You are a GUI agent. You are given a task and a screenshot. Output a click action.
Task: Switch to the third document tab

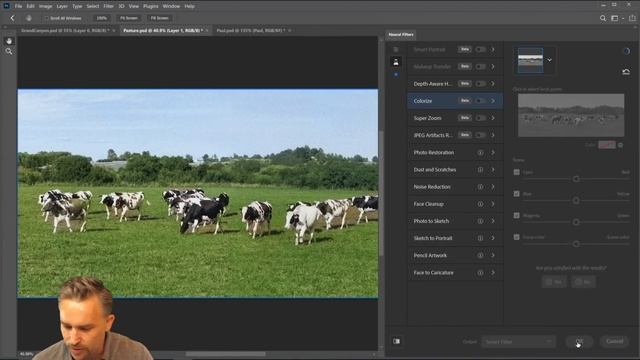click(252, 31)
